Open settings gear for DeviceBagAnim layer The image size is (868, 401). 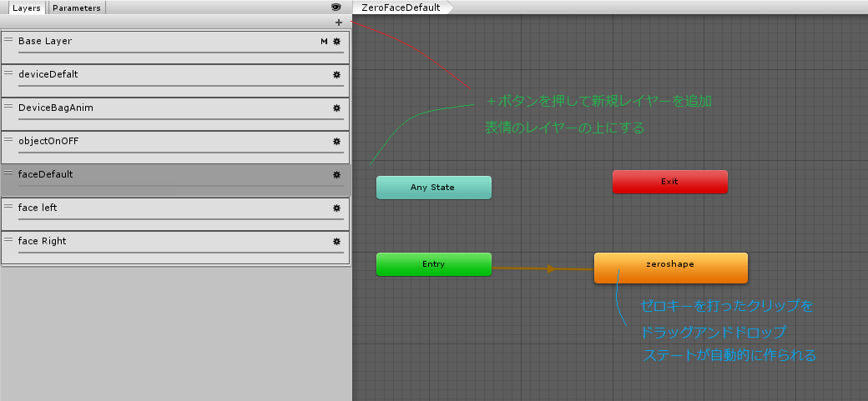tap(336, 108)
